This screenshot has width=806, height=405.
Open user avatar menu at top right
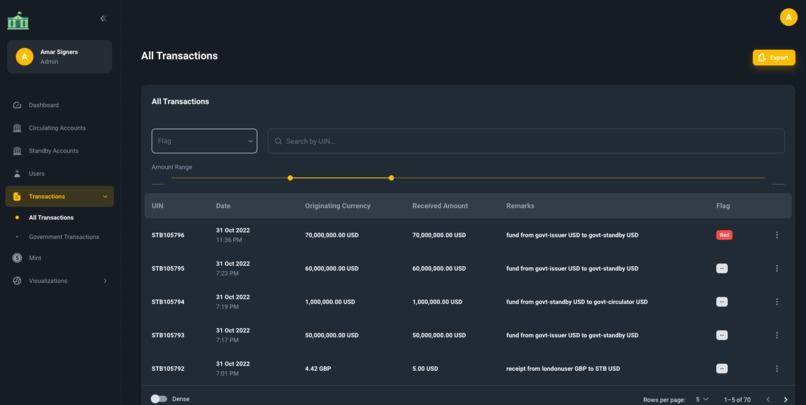coord(788,17)
